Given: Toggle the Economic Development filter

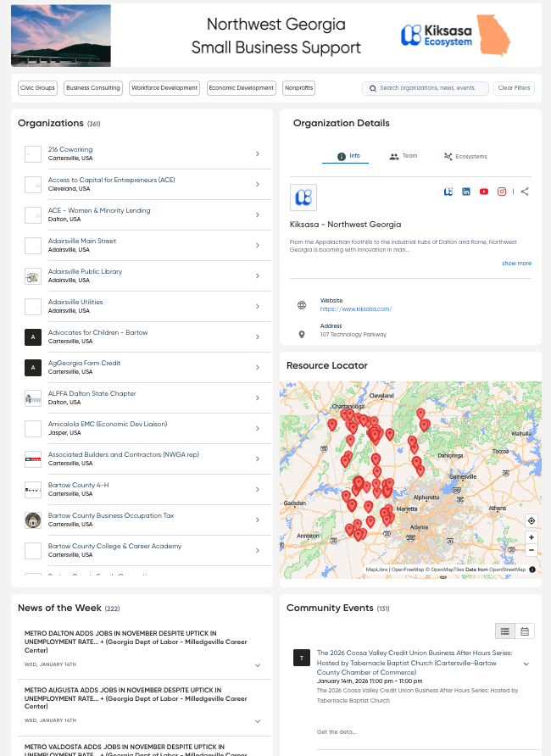Looking at the screenshot, I should (242, 88).
